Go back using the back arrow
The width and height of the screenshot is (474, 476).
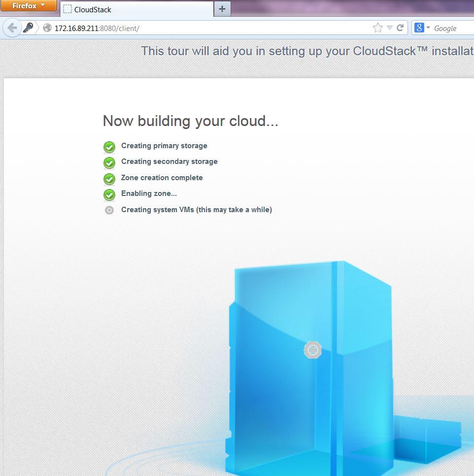click(x=12, y=28)
